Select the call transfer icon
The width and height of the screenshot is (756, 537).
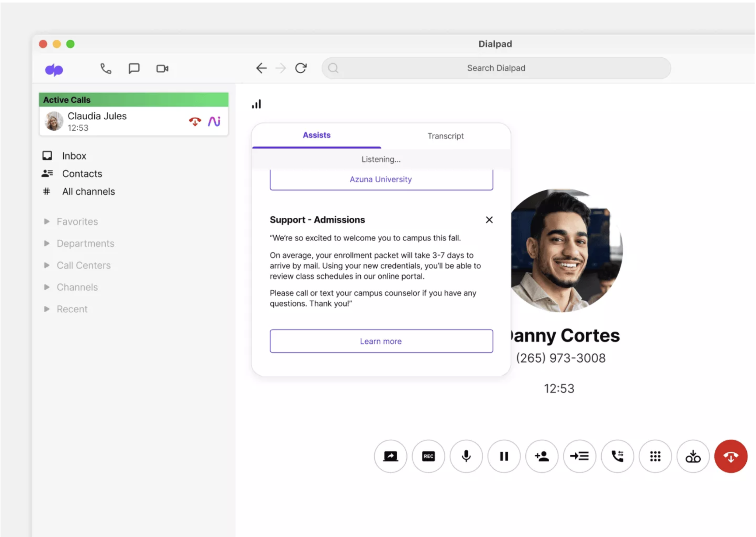click(x=617, y=456)
